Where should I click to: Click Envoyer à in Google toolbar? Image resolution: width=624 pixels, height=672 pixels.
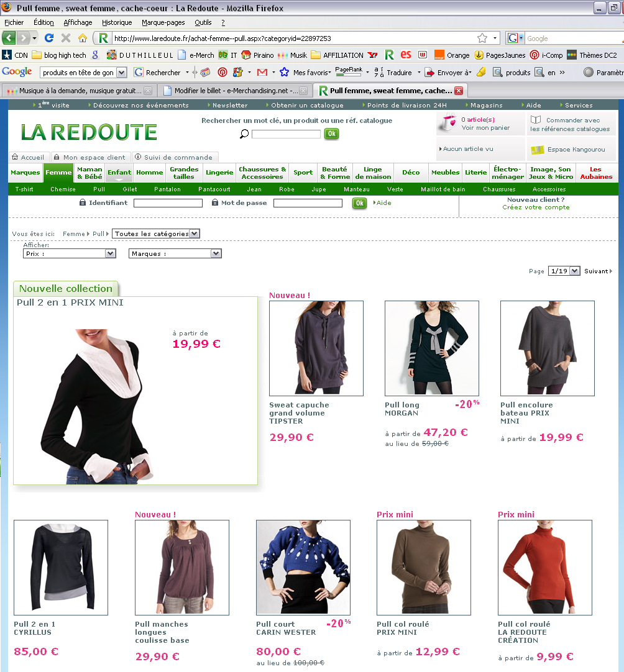[x=447, y=73]
